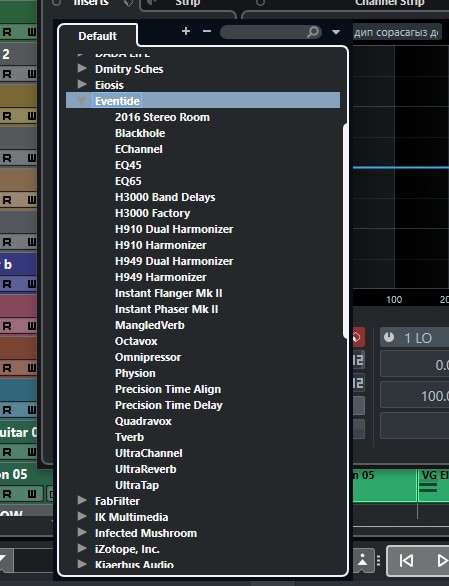Select the Tverb plugin
The image size is (449, 586).
pyautogui.click(x=129, y=437)
